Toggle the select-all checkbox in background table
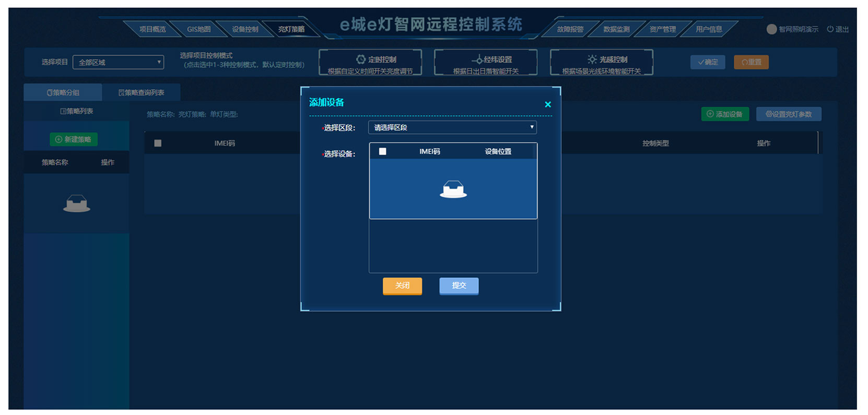 (158, 143)
